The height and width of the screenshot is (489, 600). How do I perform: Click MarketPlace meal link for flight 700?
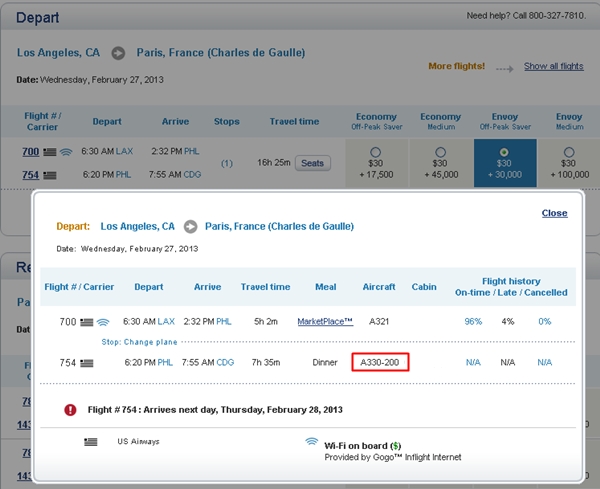pos(325,322)
